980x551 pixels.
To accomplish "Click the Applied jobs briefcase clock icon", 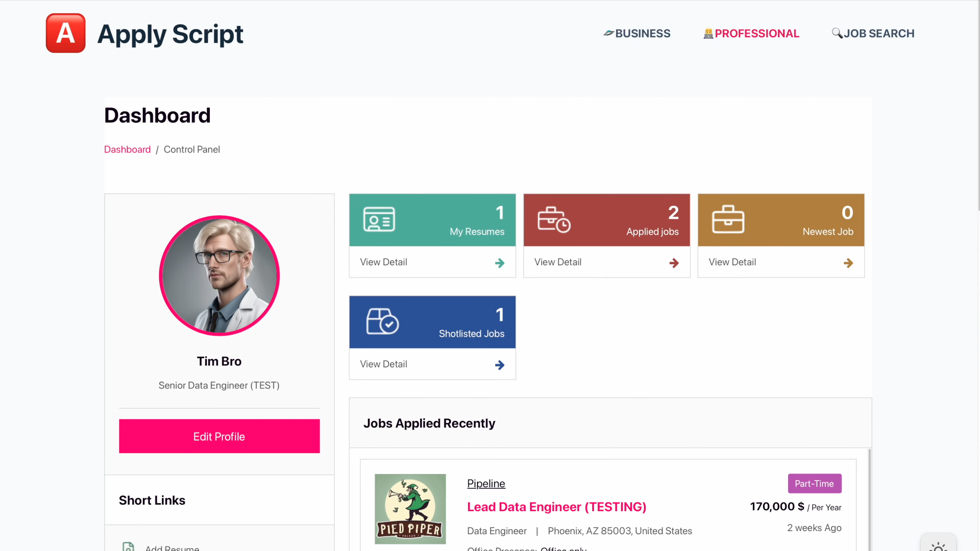I will coord(554,219).
